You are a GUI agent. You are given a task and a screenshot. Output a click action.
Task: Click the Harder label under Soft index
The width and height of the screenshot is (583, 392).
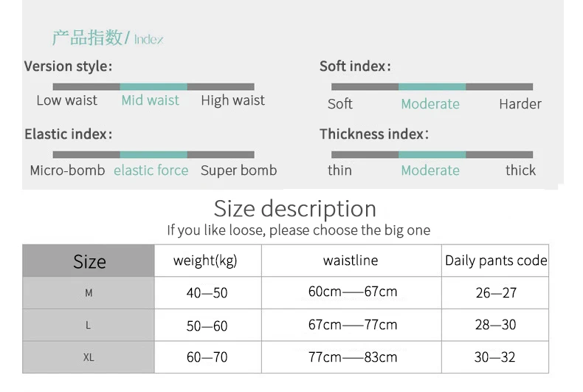click(x=520, y=104)
